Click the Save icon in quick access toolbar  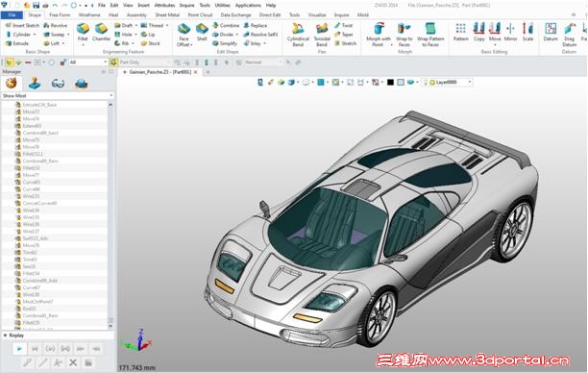[x=36, y=5]
